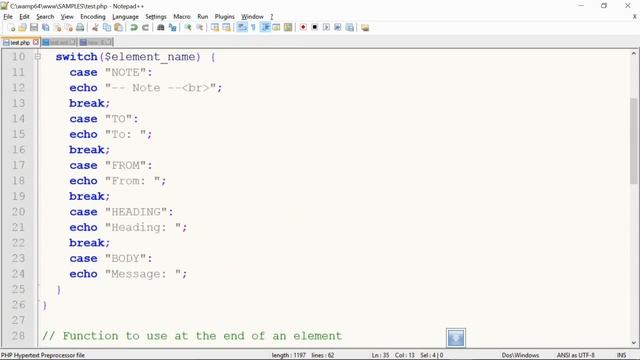Screen dimensions: 640x360
Task: Zoom in using the magnifier plus icon
Action: 188,27
